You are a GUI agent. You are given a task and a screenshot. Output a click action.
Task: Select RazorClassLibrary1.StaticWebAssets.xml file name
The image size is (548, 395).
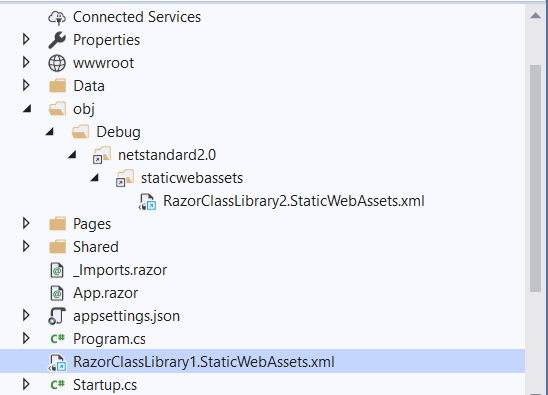(x=204, y=362)
